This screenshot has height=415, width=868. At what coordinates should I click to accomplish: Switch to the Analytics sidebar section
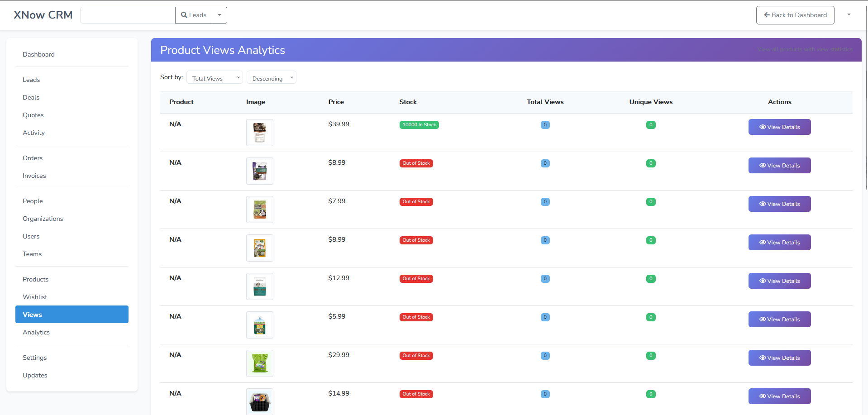36,332
